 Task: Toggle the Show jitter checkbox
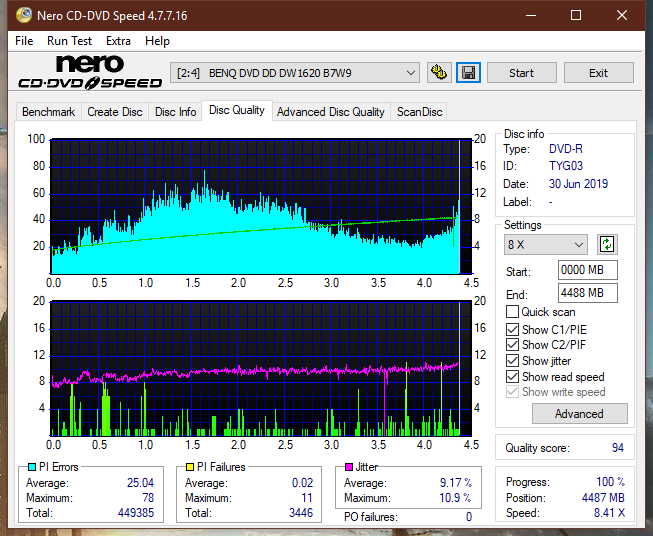(512, 361)
